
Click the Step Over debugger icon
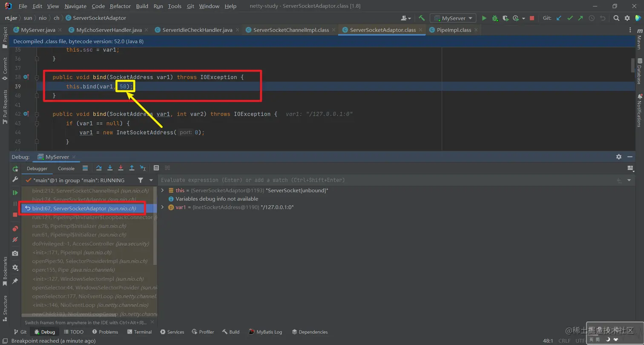pyautogui.click(x=99, y=168)
